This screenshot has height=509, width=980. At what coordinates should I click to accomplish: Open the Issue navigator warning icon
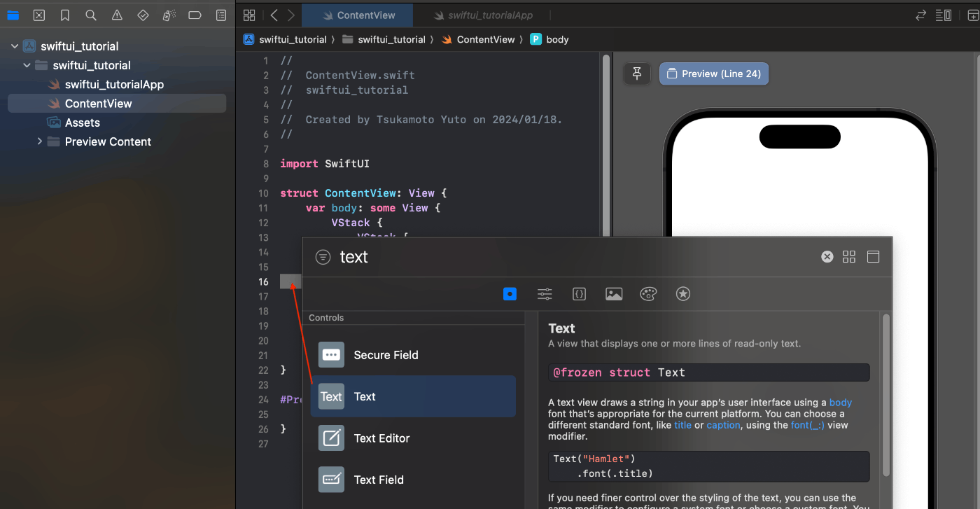(x=117, y=15)
